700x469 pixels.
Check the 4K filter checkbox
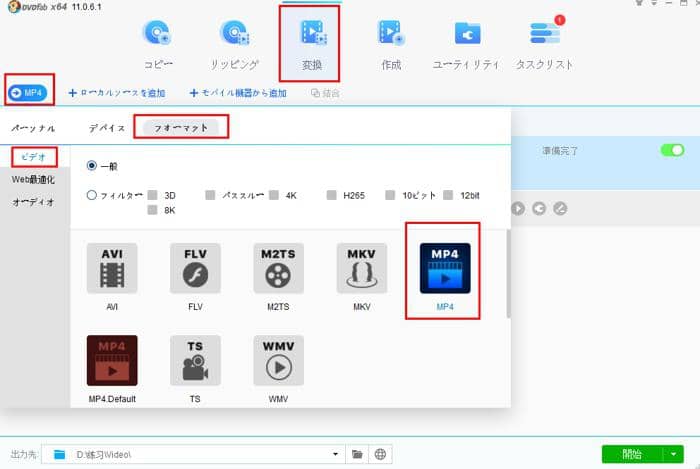coord(274,195)
